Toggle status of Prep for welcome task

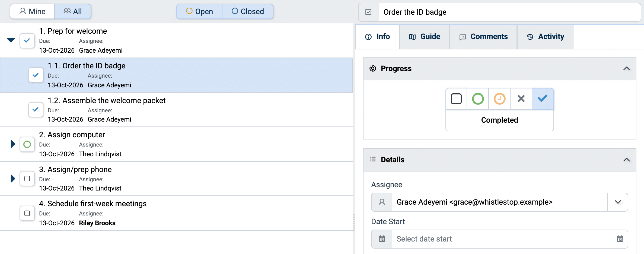[27, 41]
